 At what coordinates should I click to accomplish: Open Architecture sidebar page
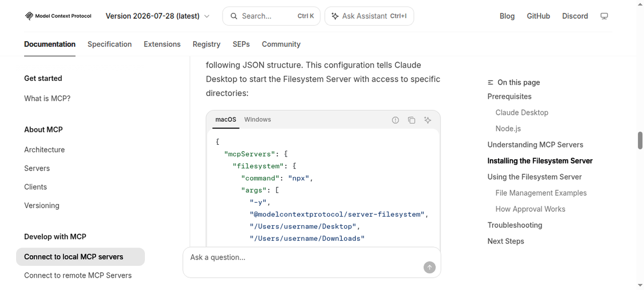(45, 150)
